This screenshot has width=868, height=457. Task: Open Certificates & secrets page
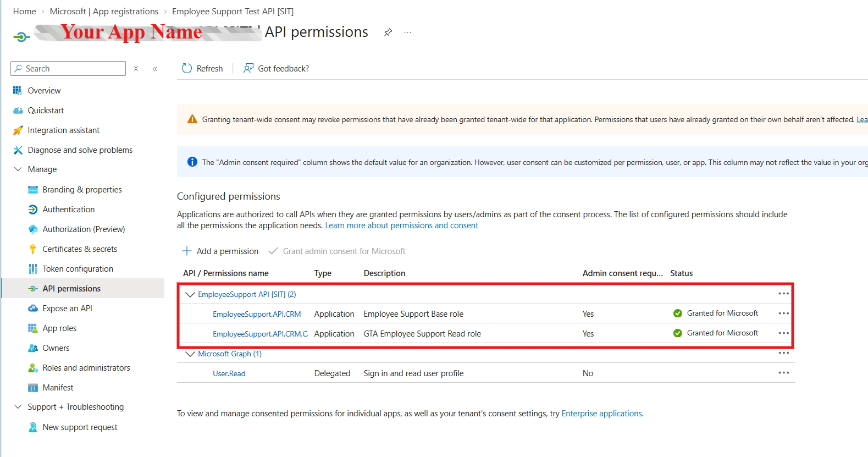80,249
